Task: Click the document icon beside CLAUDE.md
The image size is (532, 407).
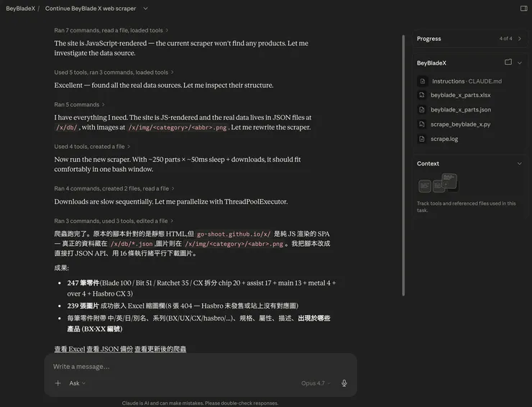Action: tap(423, 81)
